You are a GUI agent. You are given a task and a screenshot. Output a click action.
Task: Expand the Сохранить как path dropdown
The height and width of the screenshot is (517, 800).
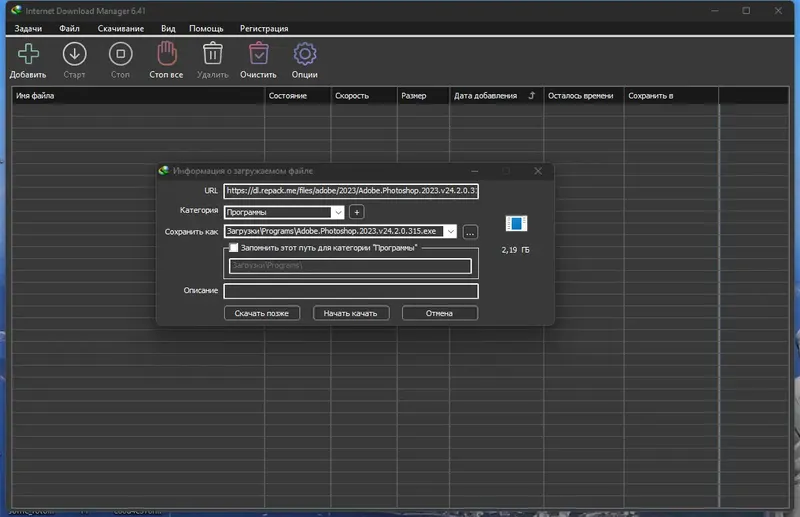click(450, 232)
